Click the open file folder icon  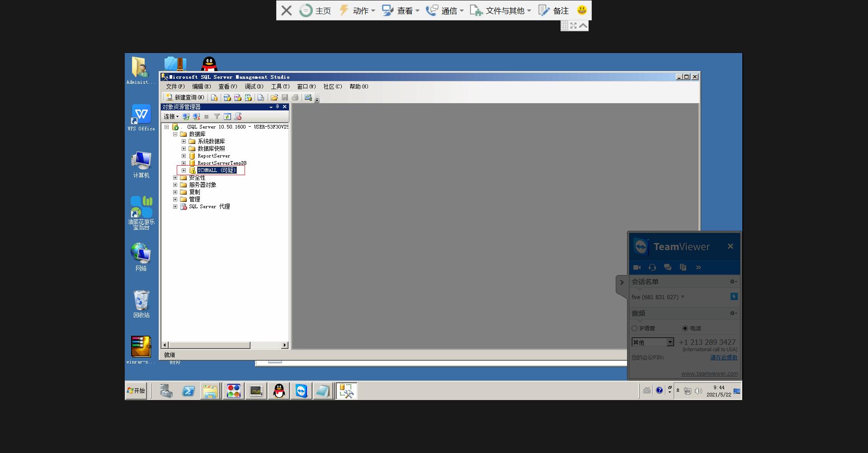274,97
